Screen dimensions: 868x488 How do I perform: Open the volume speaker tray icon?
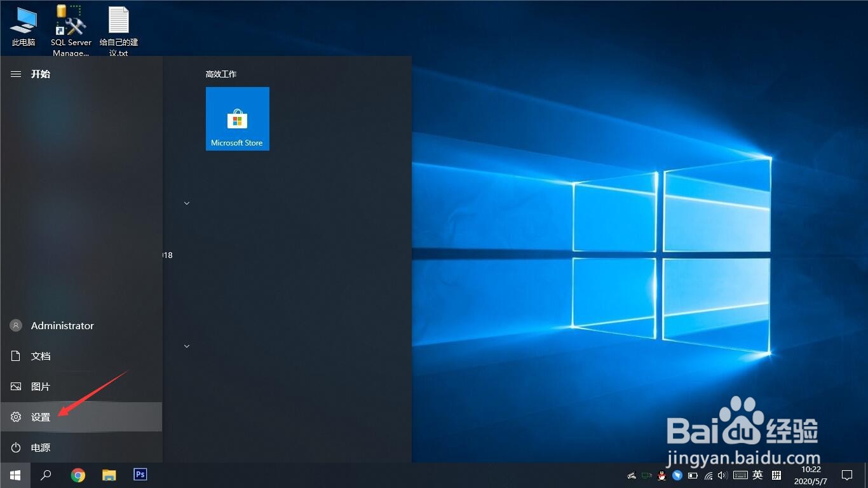click(x=722, y=475)
